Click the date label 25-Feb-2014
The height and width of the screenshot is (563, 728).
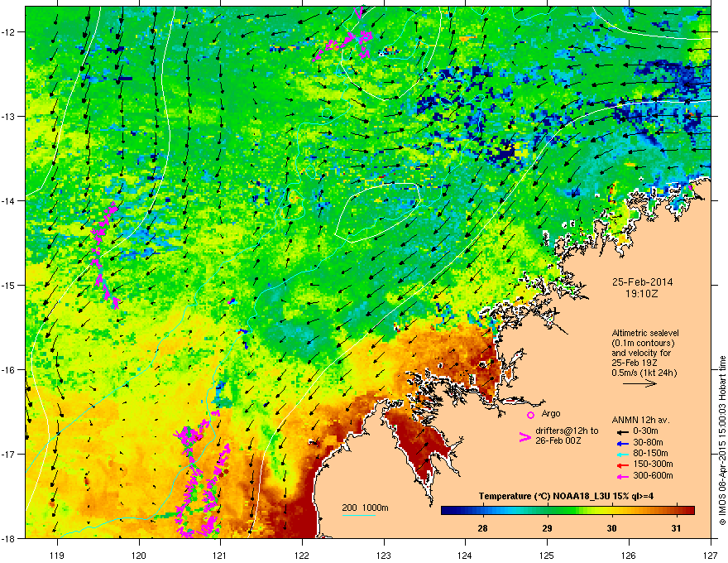(x=642, y=282)
